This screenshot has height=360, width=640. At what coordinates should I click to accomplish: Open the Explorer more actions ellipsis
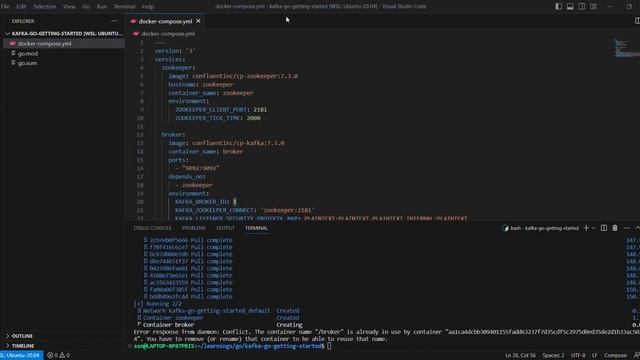pos(114,21)
